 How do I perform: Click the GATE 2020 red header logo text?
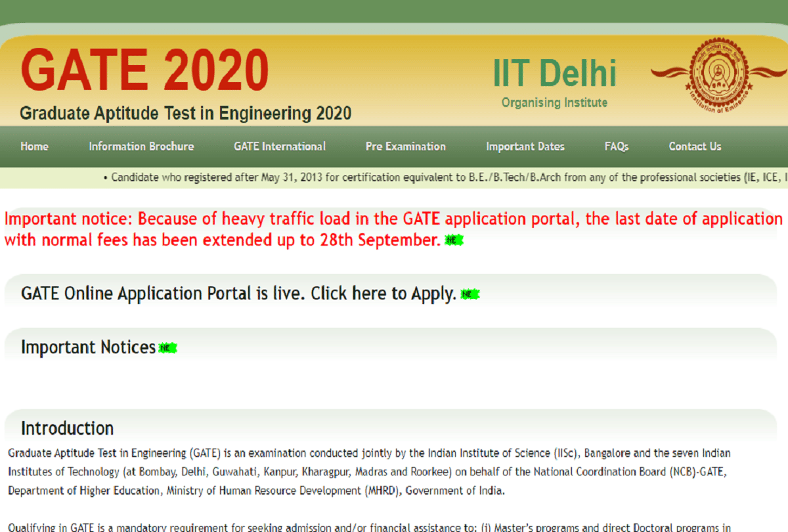click(144, 68)
